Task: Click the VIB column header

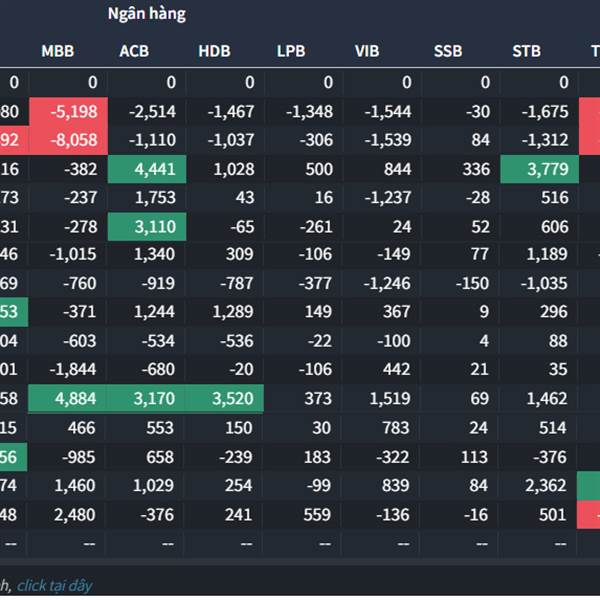Action: 367,51
